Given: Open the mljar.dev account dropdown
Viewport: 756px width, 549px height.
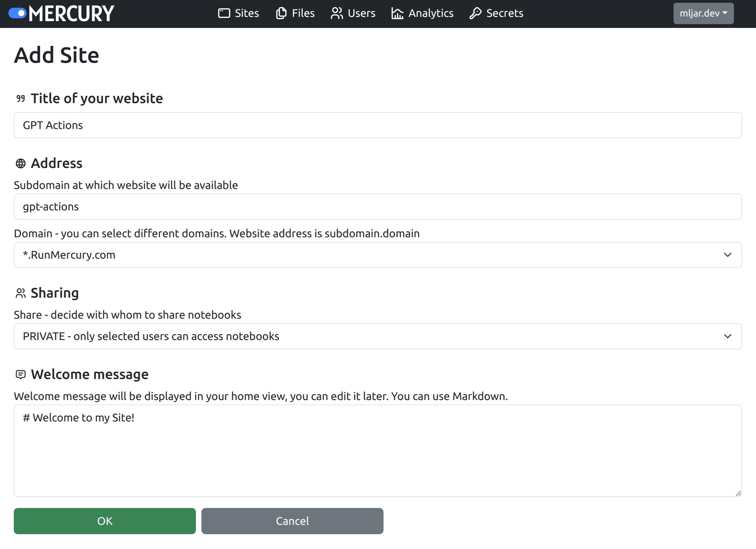Looking at the screenshot, I should coord(703,13).
